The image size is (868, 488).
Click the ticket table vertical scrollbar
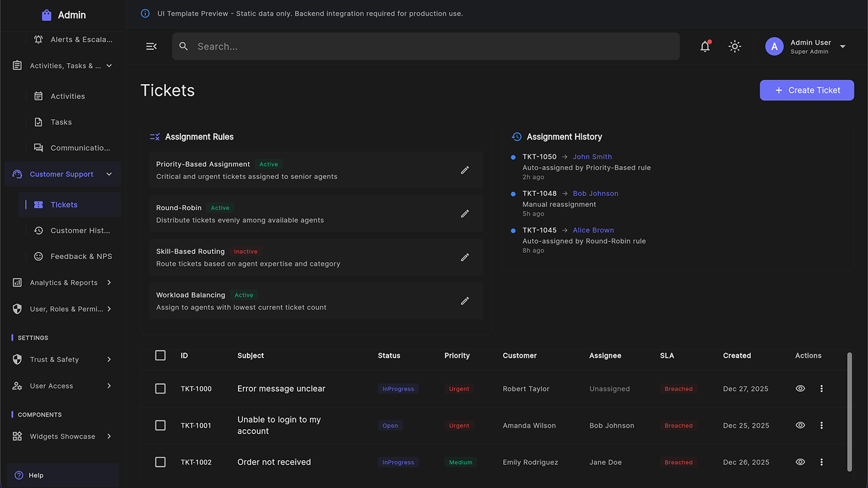click(x=850, y=411)
